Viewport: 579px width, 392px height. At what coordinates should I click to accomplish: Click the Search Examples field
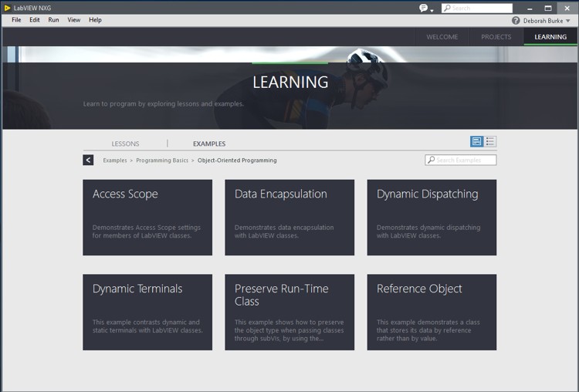click(460, 160)
